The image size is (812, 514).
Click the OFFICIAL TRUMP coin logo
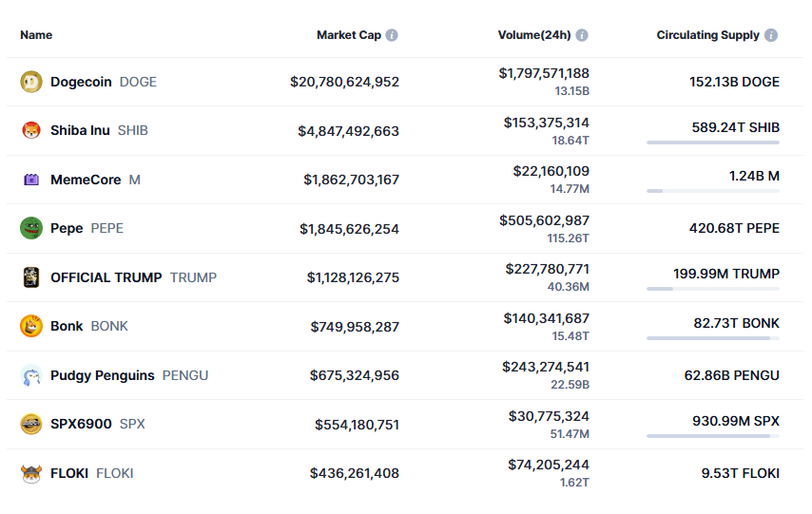coord(31,277)
